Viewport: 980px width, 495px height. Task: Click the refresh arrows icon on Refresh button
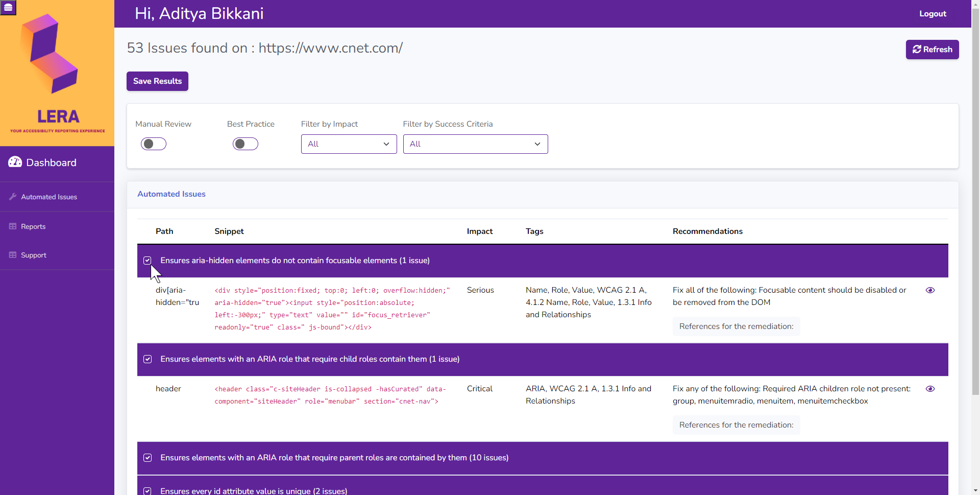(917, 50)
